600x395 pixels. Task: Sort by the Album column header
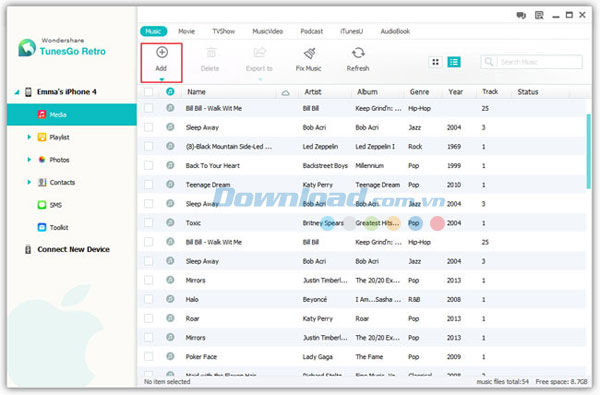[x=367, y=92]
